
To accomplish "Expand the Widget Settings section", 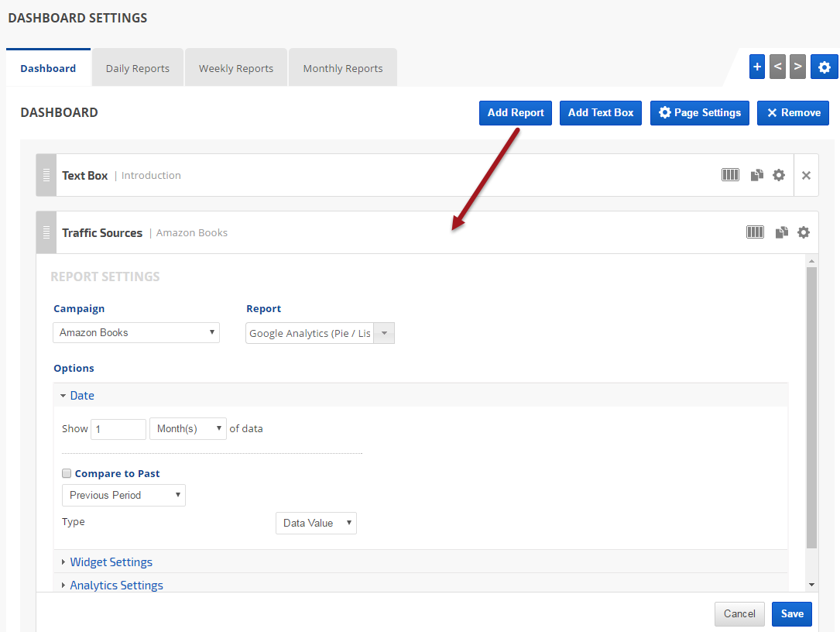I will point(111,562).
